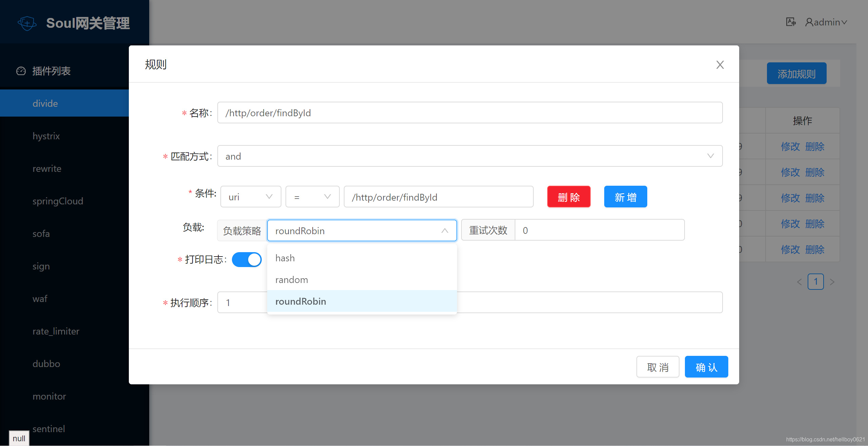Screen dimensions: 868x446
Task: Open the '=' operator dropdown
Action: click(312, 197)
